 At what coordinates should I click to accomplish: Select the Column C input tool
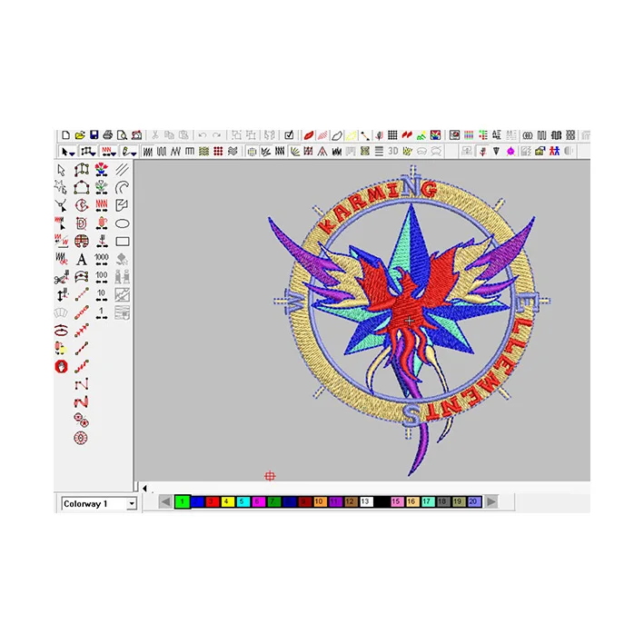82,205
